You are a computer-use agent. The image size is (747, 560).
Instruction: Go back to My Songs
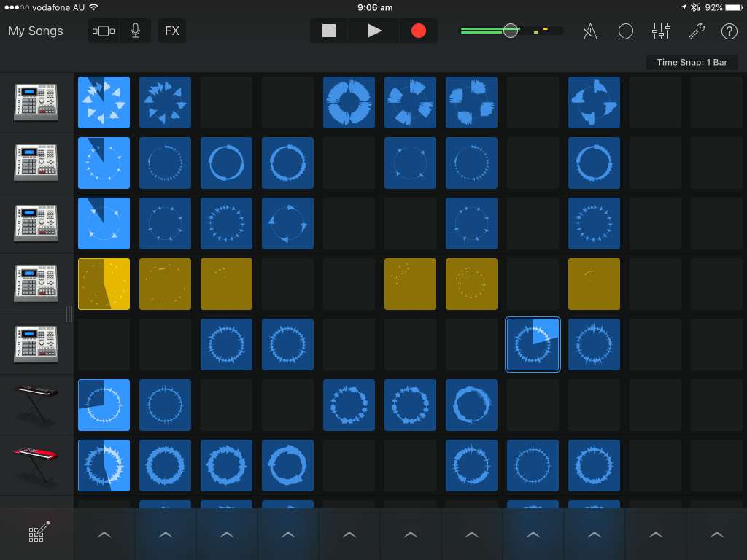coord(36,31)
